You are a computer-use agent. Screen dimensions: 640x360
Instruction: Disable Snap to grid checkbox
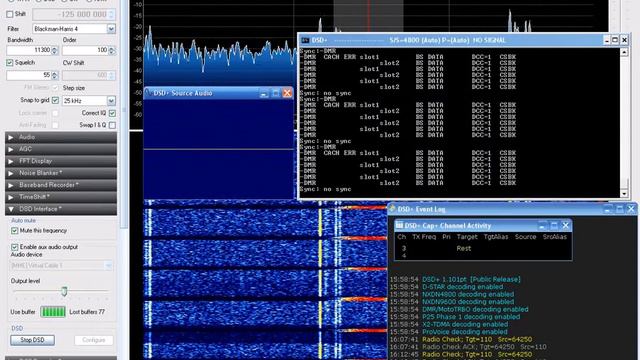(56, 100)
